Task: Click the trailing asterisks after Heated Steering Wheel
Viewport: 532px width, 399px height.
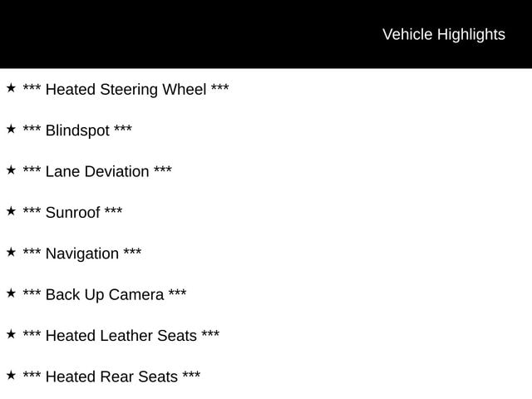Action: point(220,88)
